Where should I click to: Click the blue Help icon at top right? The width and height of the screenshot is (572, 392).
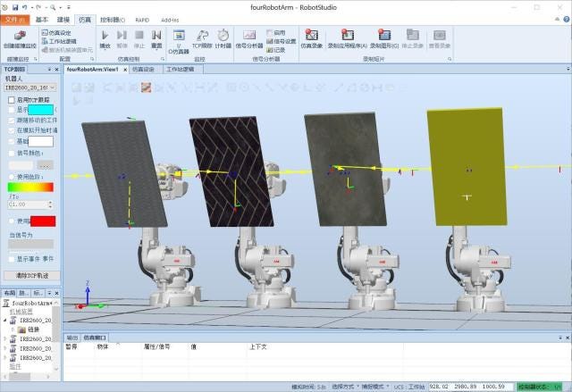click(x=567, y=20)
